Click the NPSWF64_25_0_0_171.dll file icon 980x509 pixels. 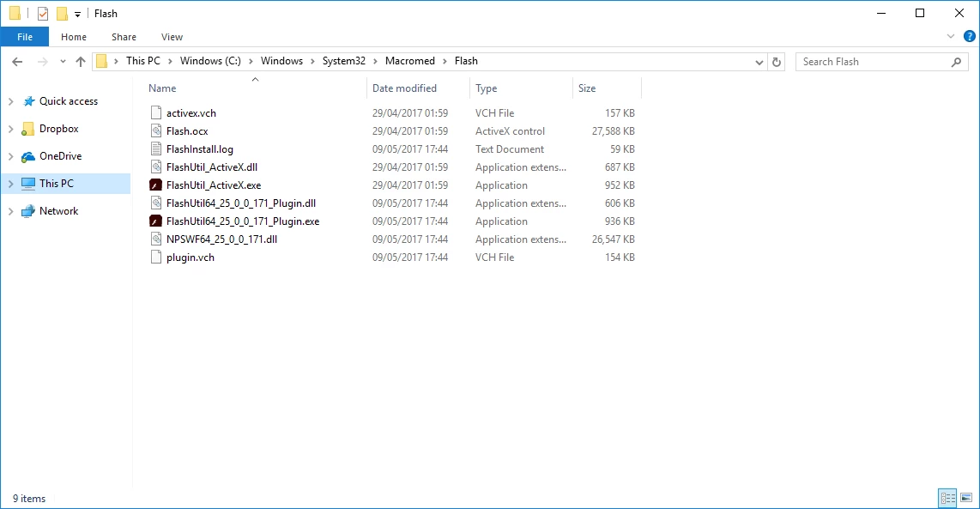pos(155,239)
